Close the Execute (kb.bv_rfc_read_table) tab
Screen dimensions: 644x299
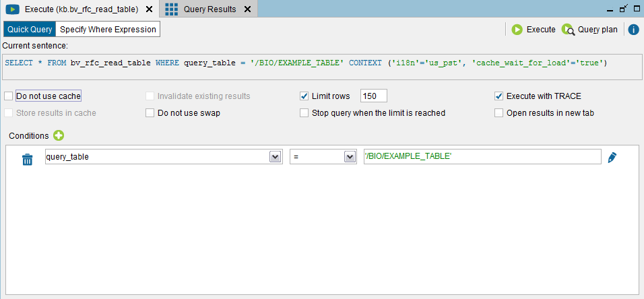click(150, 9)
